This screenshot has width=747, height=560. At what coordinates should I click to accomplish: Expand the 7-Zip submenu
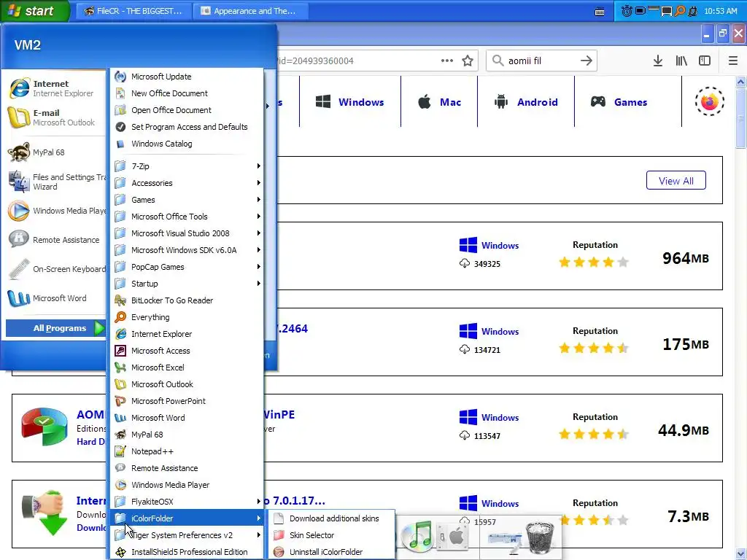tap(187, 166)
